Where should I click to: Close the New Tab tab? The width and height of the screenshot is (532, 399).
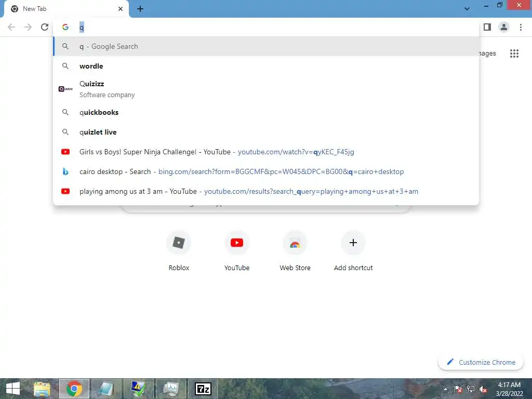pyautogui.click(x=121, y=9)
